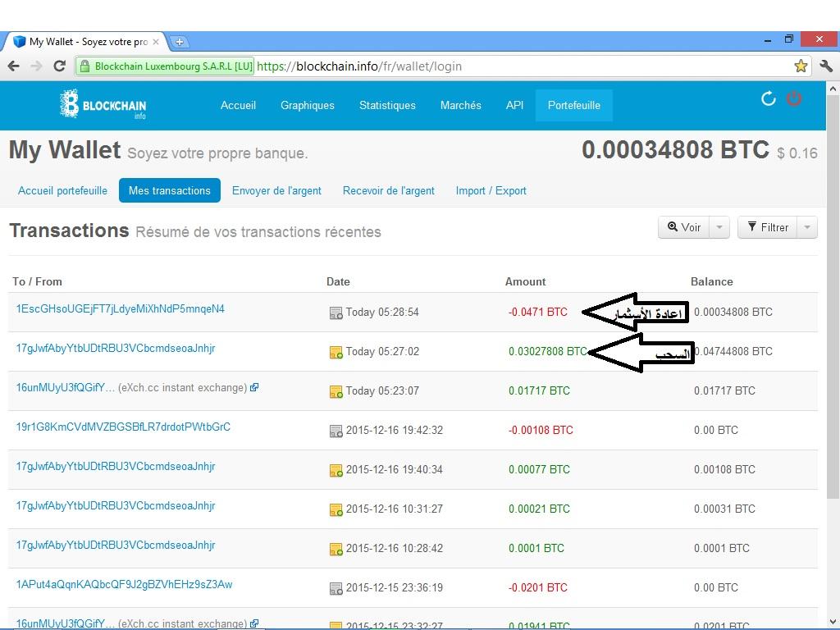This screenshot has width=840, height=630.
Task: Click sent icon beside 2015-12-16 19:42:32
Action: click(x=336, y=431)
